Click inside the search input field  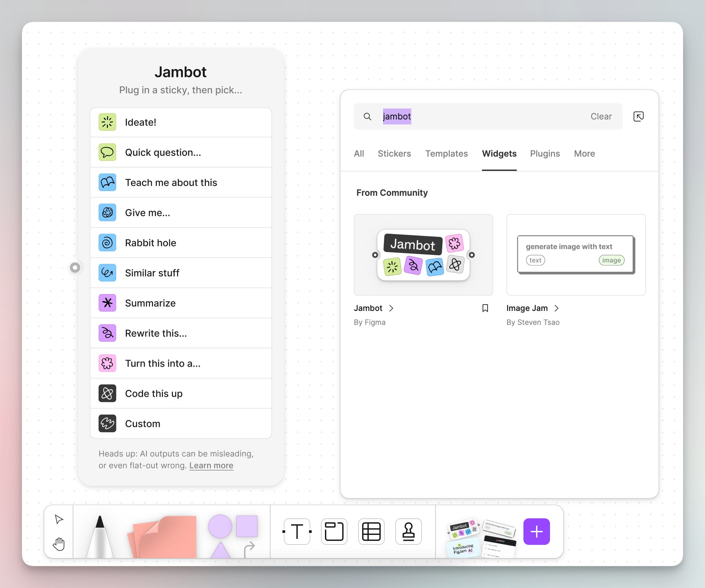coord(470,116)
